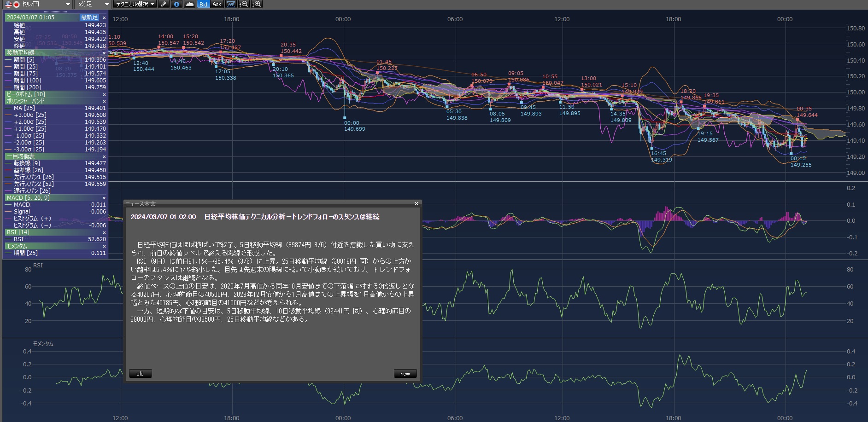Click the area chart type icon
The width and height of the screenshot is (868, 422).
point(189,4)
